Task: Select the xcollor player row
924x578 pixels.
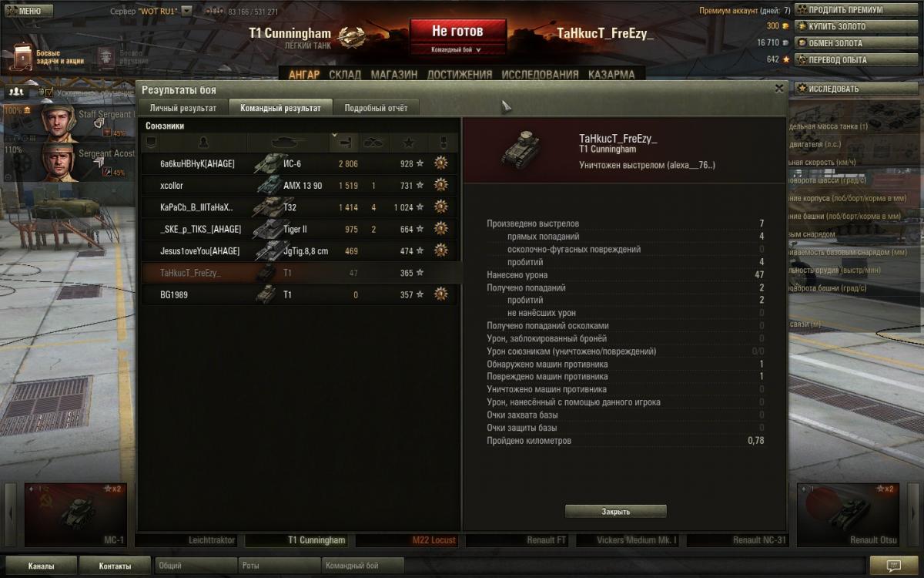Action: pos(300,186)
